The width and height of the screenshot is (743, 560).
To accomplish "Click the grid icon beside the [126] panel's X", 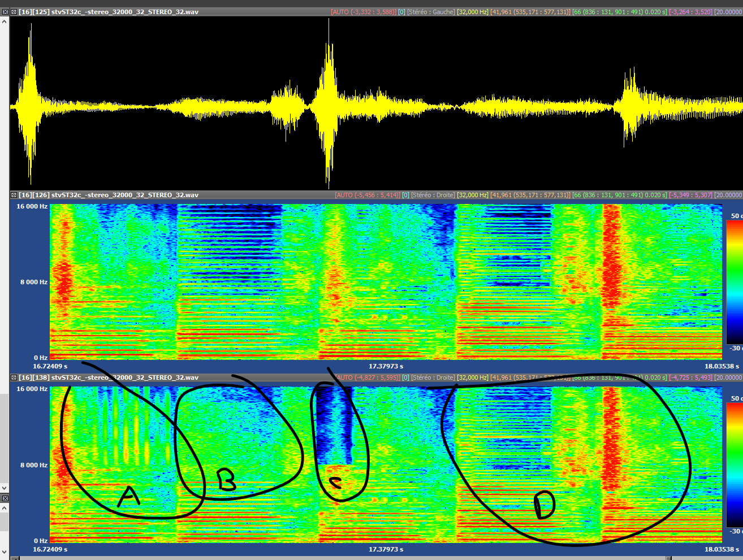I will [14, 195].
